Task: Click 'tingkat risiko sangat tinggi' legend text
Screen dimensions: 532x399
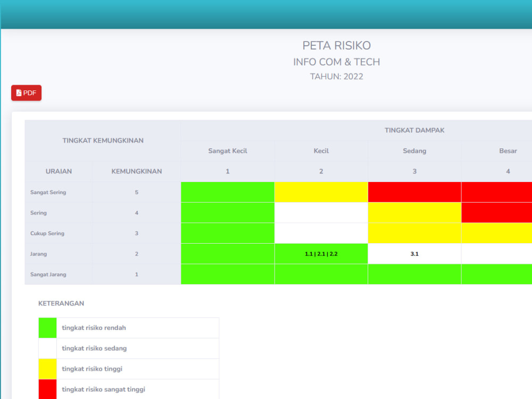Action: [104, 389]
